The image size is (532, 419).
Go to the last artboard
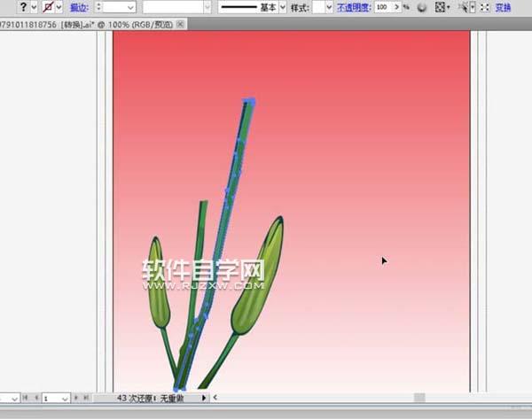[86, 398]
